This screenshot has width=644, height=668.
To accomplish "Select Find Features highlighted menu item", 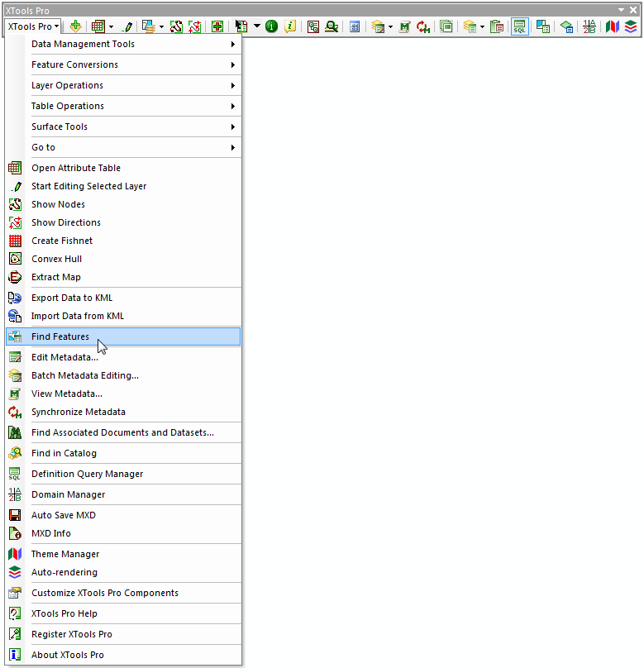I will coord(123,336).
